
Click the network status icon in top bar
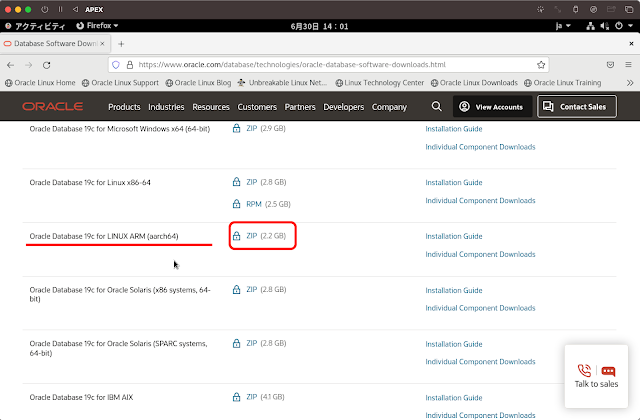click(x=590, y=26)
